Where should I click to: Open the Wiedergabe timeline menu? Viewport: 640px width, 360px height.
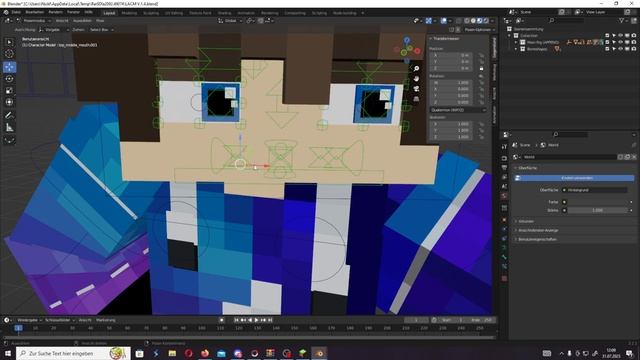29,320
